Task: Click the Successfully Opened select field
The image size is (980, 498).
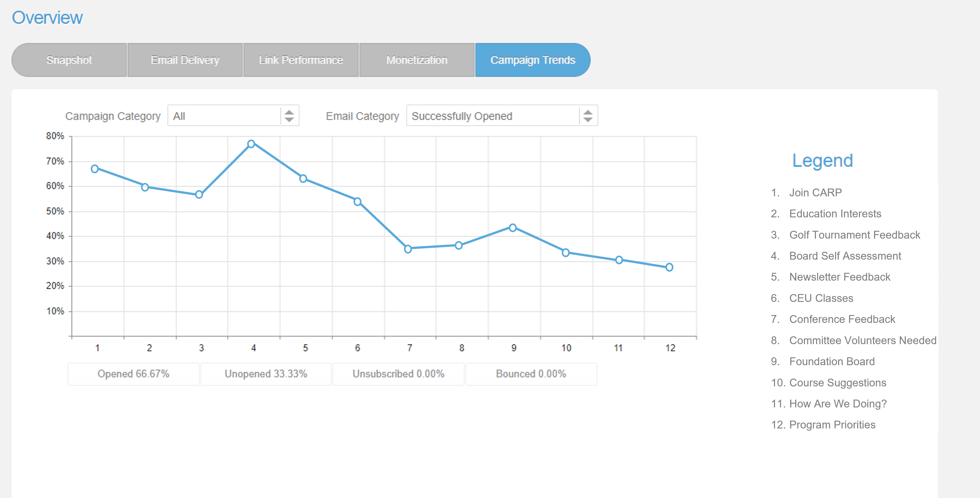Action: click(502, 116)
